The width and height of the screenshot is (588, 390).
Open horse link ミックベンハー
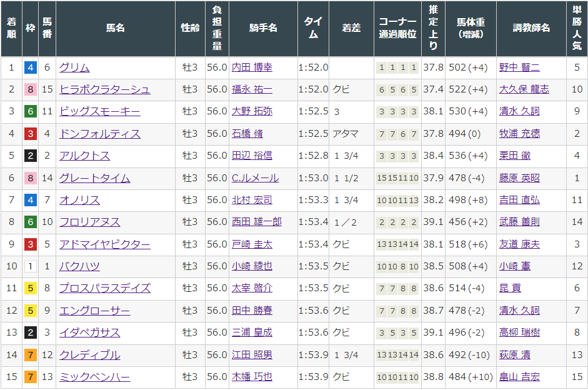[x=94, y=377]
